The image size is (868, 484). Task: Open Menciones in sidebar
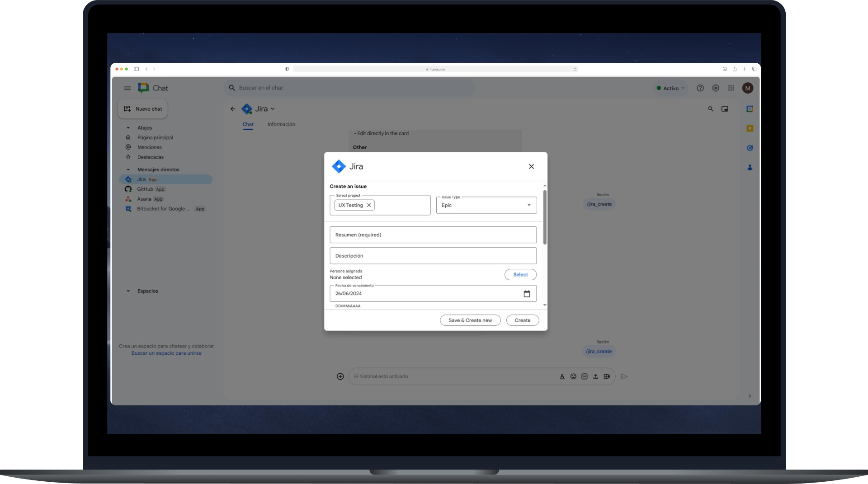pyautogui.click(x=149, y=147)
